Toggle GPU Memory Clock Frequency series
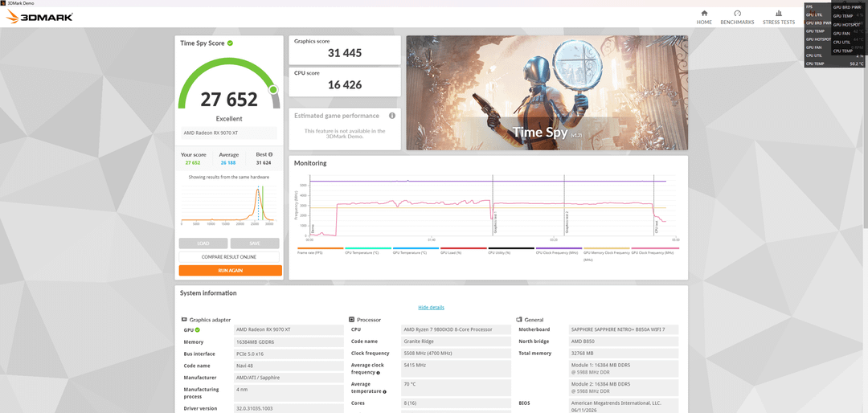The image size is (868, 413). [x=606, y=254]
